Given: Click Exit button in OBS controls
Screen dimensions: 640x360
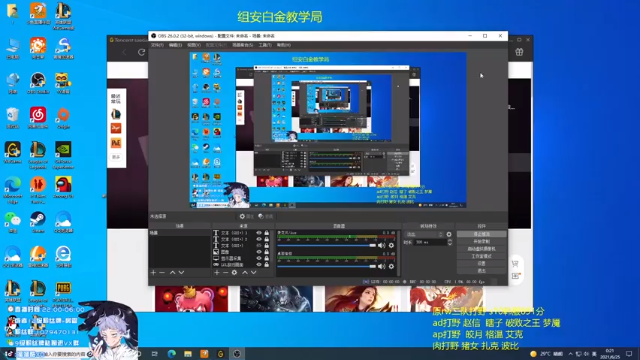Looking at the screenshot, I should tap(482, 271).
